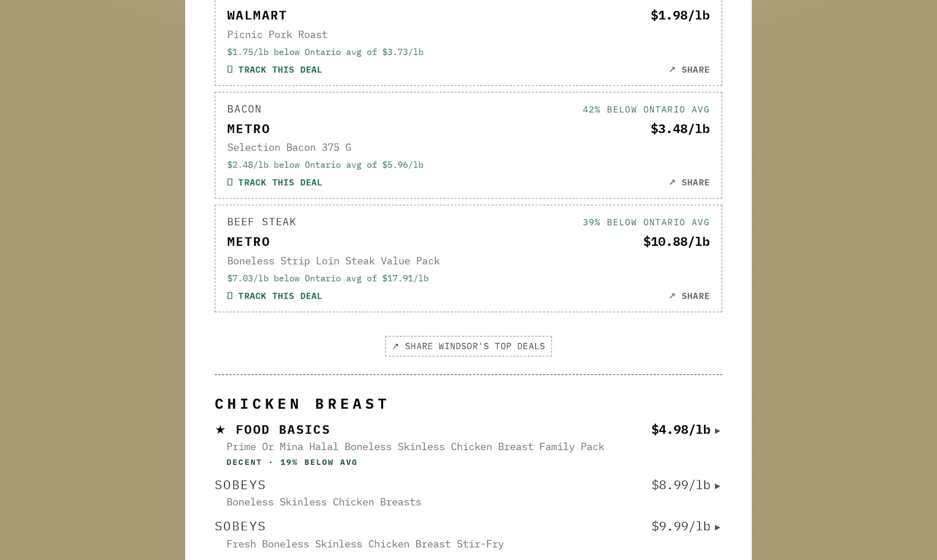937x560 pixels.
Task: Click the Chicken Breast section heading
Action: pos(301,404)
